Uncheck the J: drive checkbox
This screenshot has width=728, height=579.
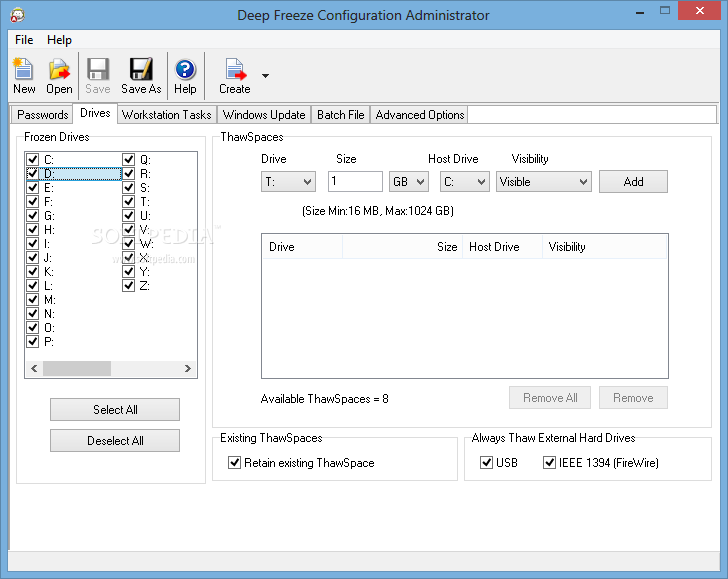coord(32,258)
